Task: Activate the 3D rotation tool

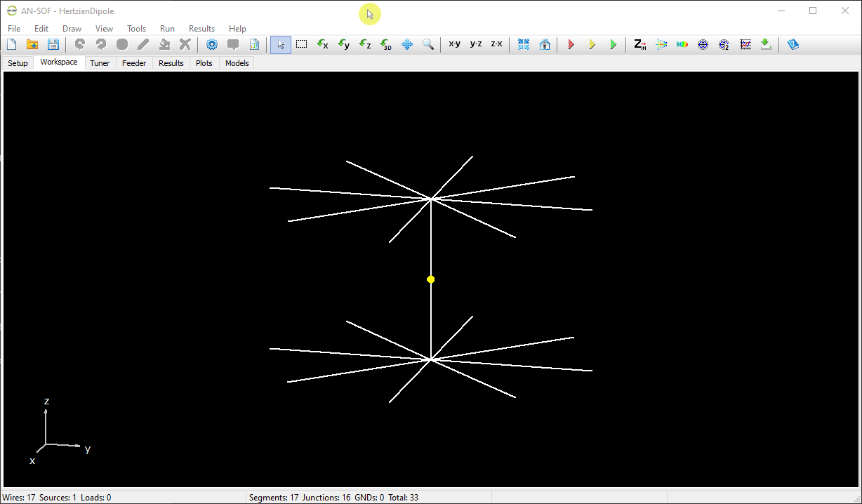Action: tap(385, 44)
